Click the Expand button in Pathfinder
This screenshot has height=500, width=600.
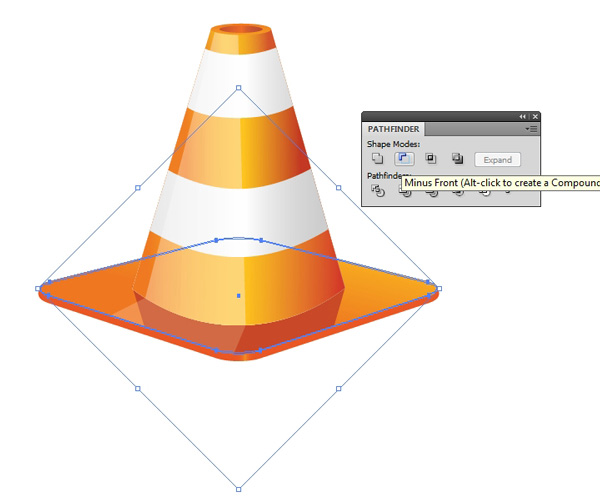click(x=497, y=160)
